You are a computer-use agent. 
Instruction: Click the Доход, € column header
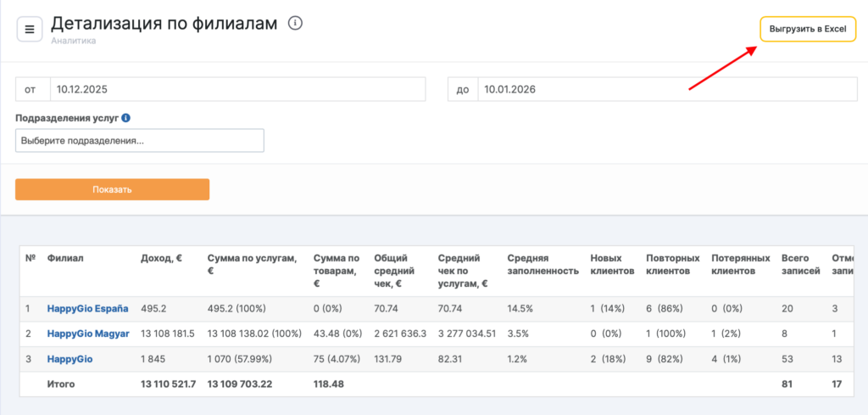[161, 257]
